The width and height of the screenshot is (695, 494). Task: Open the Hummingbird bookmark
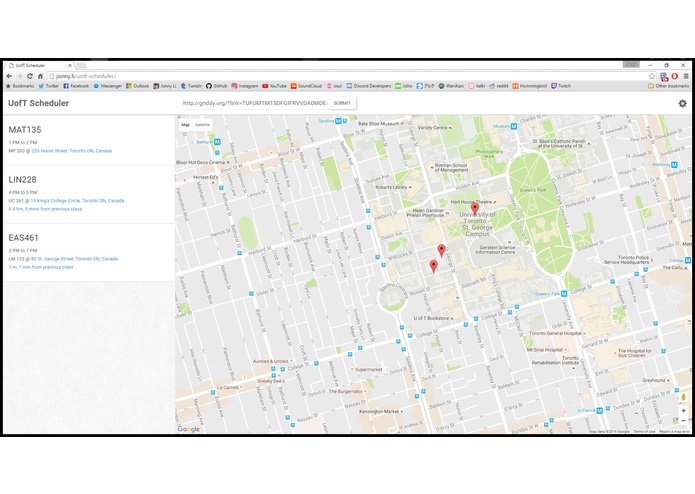pos(530,86)
